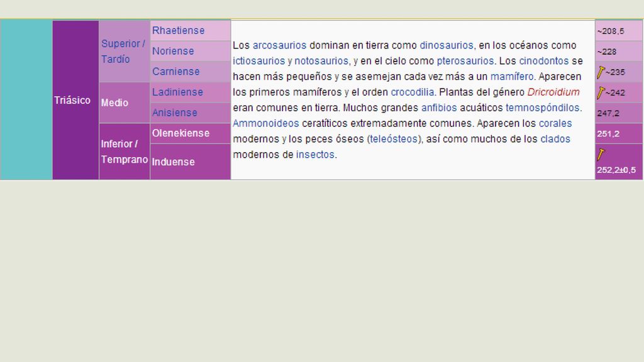The image size is (644, 362).
Task: Open the pterosaurios link
Action: tap(465, 61)
